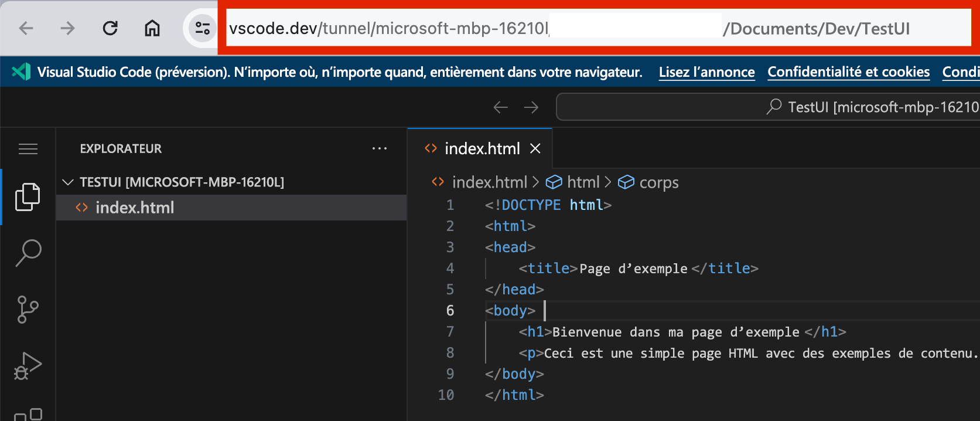Select the Explorer files icon in activity bar

tap(28, 197)
